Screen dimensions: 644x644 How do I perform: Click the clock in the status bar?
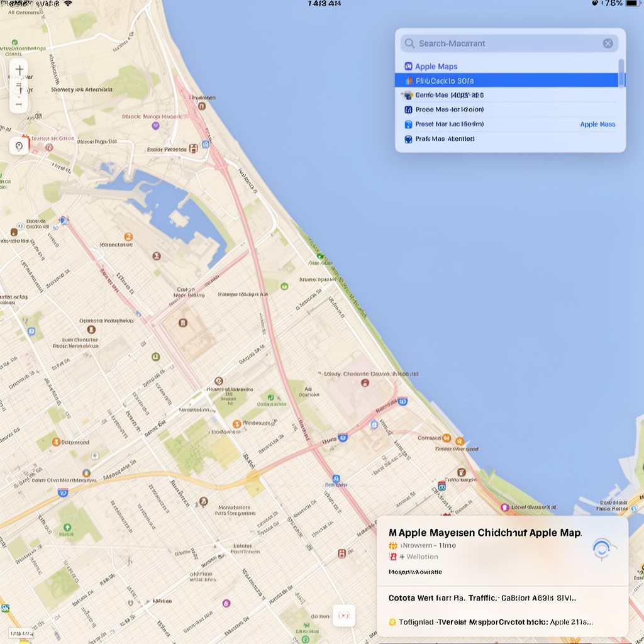coord(324,3)
